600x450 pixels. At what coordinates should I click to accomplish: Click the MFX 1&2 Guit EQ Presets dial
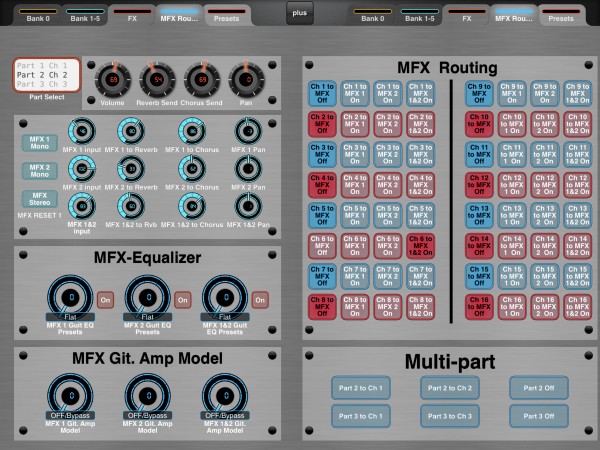click(225, 297)
